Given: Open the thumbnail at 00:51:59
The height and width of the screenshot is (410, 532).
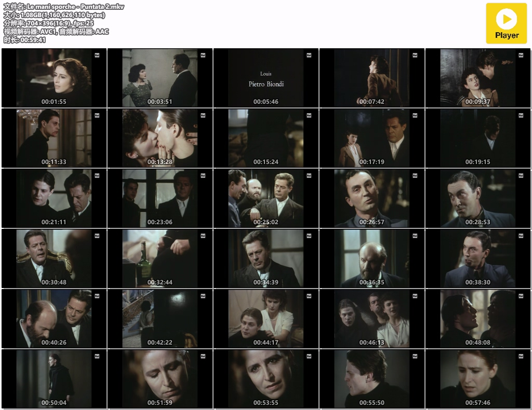Looking at the screenshot, I should [x=160, y=379].
